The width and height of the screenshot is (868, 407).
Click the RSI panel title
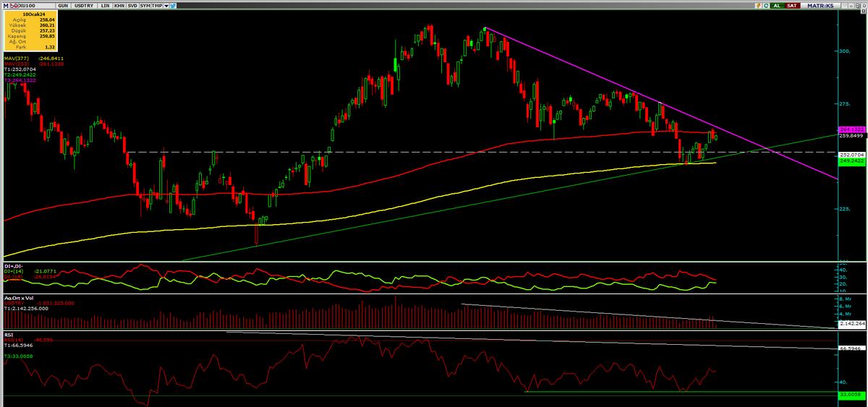(x=9, y=335)
